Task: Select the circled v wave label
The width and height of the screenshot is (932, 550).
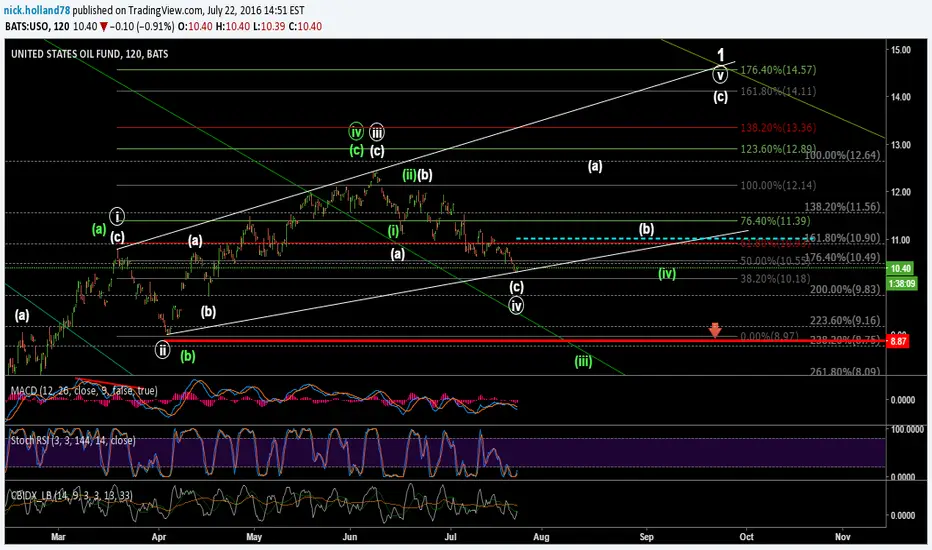Action: click(x=720, y=76)
